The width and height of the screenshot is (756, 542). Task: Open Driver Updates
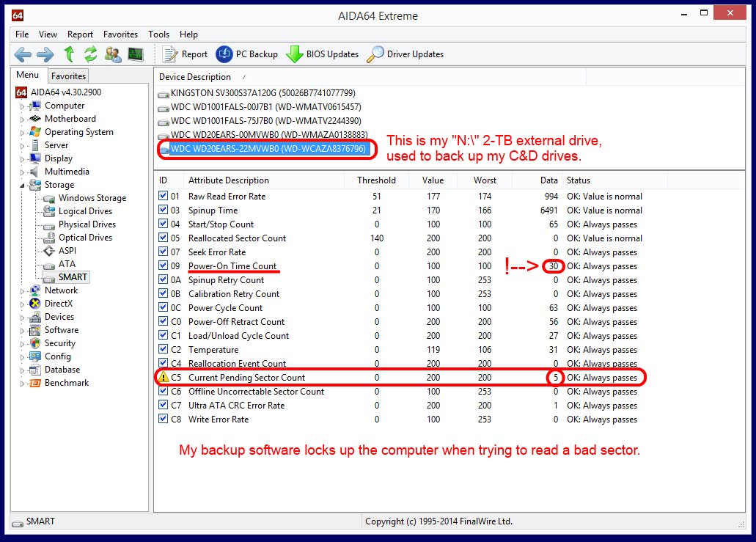click(405, 54)
